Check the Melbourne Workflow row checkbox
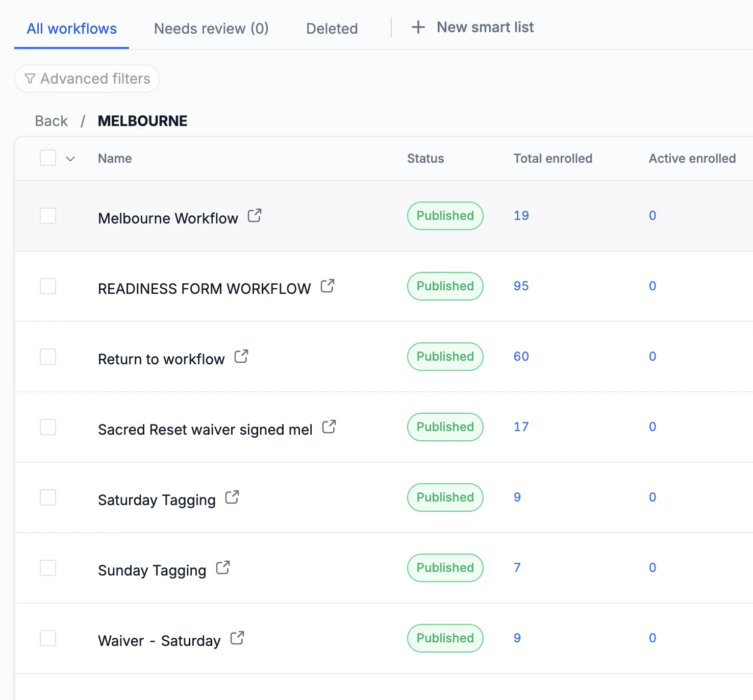Viewport: 753px width, 700px height. [x=48, y=216]
